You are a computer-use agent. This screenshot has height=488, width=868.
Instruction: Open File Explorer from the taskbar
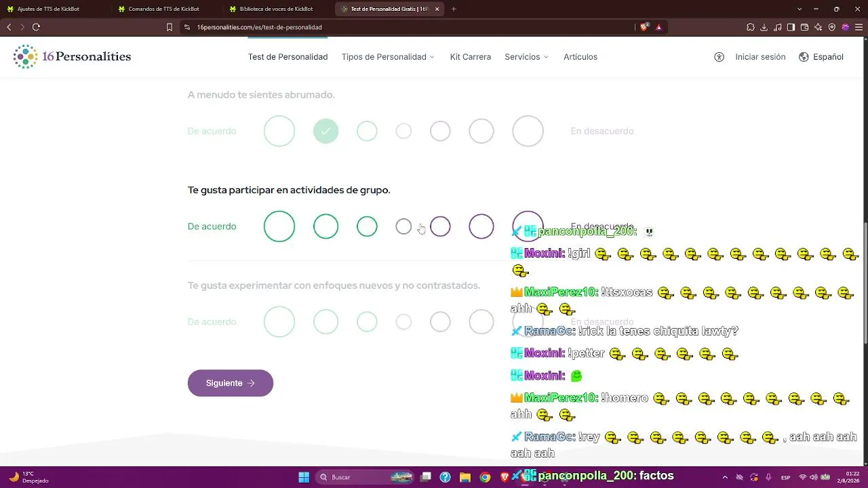pyautogui.click(x=465, y=477)
